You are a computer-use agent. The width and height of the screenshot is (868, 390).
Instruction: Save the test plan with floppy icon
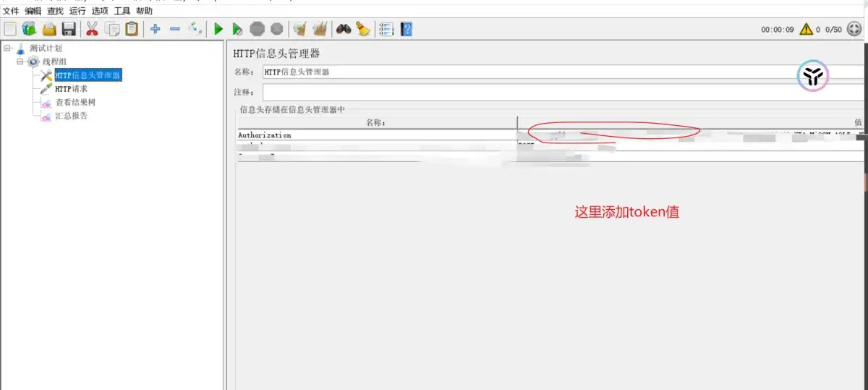[x=69, y=29]
